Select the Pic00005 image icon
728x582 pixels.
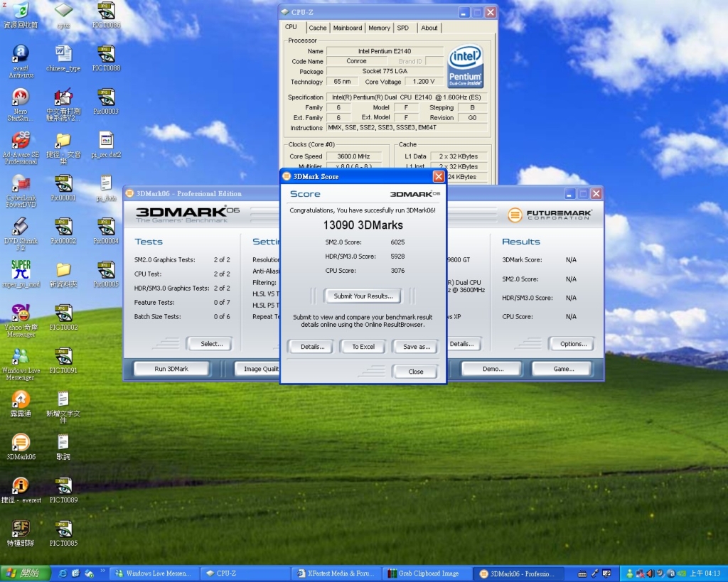click(x=107, y=274)
